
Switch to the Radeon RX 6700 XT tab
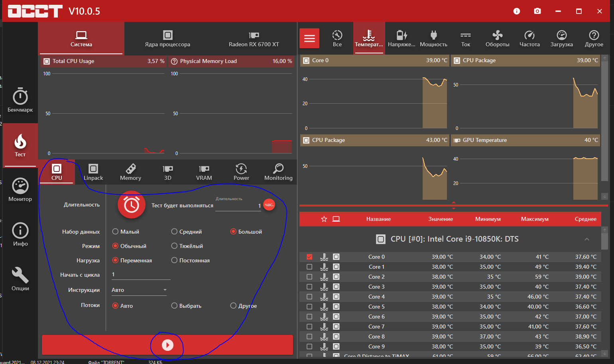(254, 38)
